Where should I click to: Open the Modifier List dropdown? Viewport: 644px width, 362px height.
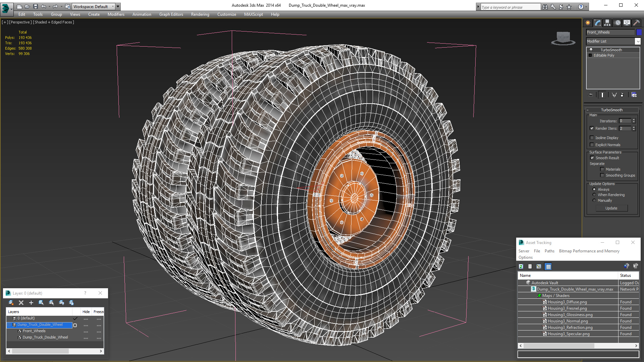637,41
